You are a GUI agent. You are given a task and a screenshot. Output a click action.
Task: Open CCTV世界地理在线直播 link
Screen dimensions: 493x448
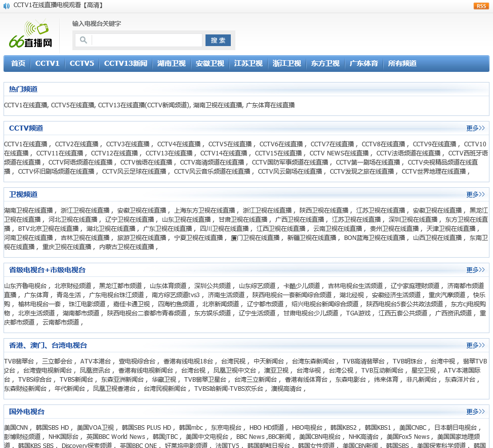434,171
